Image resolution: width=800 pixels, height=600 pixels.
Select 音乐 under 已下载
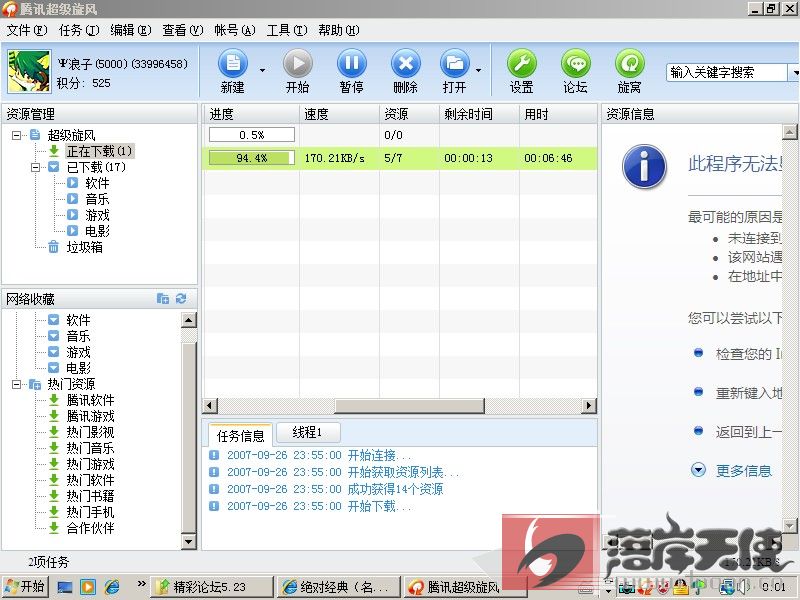point(97,199)
